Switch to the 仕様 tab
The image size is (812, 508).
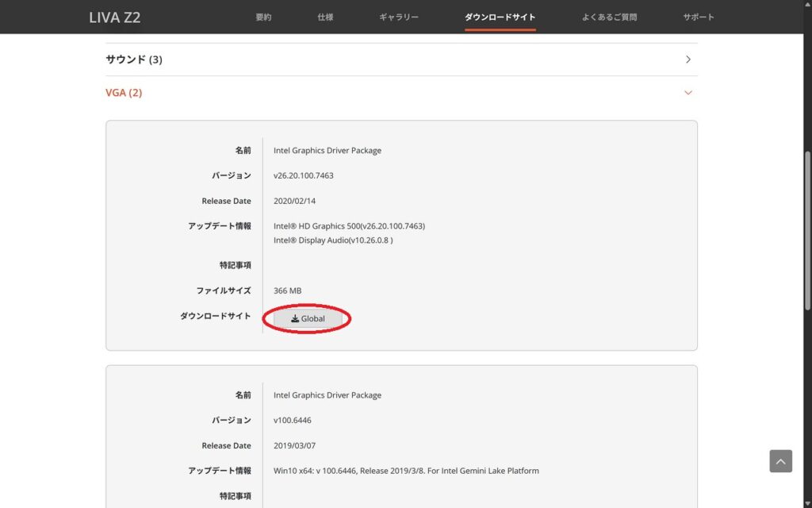(325, 17)
